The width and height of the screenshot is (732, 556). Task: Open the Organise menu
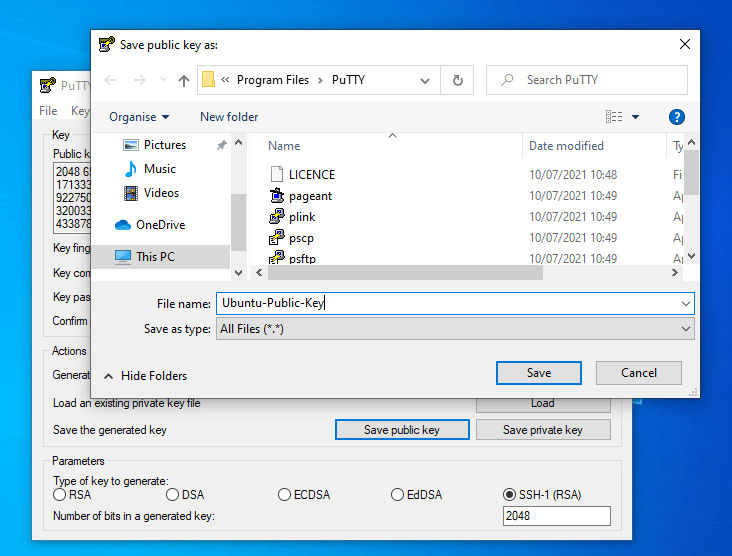tap(139, 117)
